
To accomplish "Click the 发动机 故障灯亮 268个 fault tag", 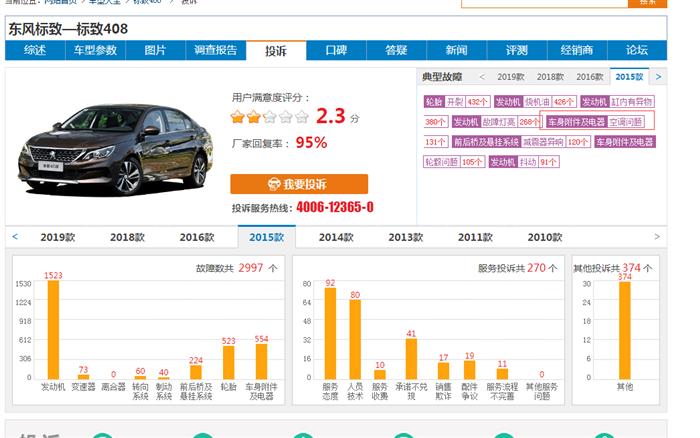I will coord(497,122).
